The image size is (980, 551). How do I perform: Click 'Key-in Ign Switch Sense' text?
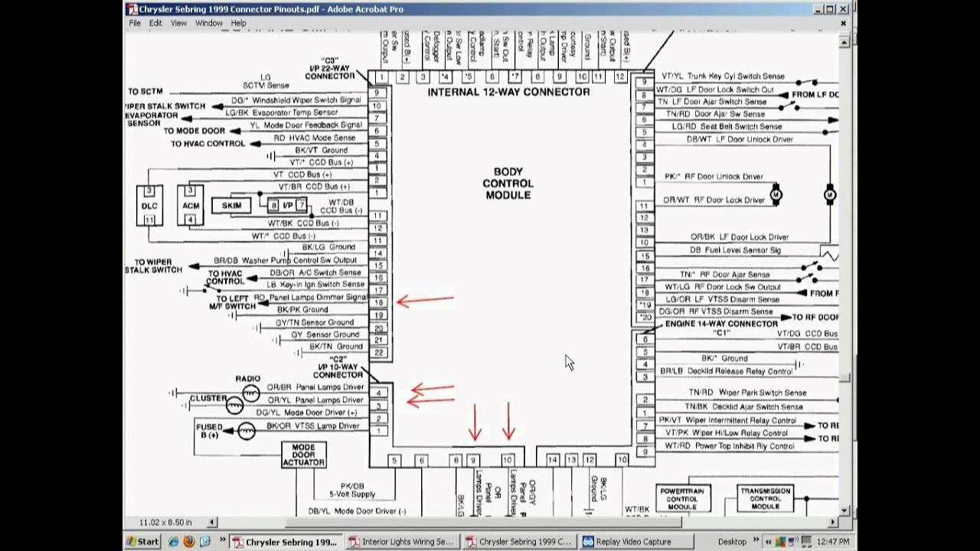[322, 284]
